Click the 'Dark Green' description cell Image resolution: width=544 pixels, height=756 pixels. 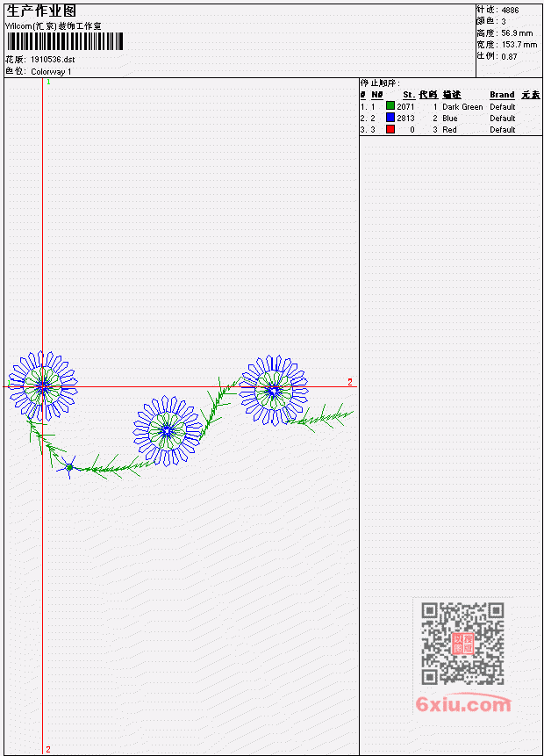(x=462, y=107)
